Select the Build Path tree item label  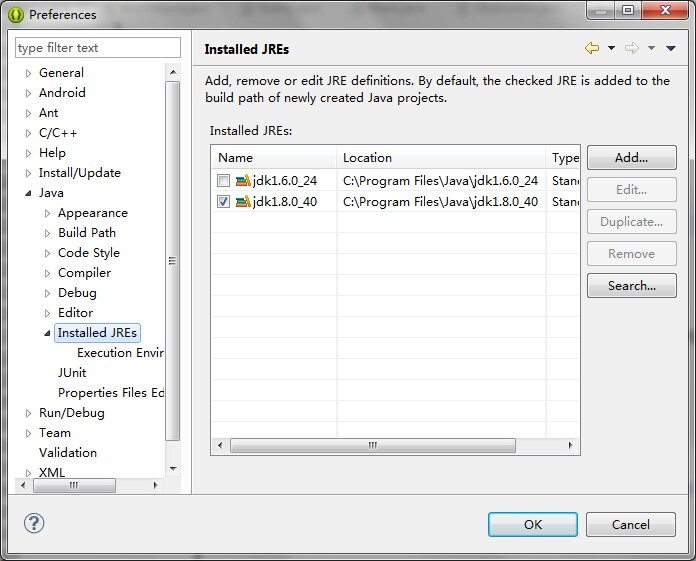coord(87,233)
